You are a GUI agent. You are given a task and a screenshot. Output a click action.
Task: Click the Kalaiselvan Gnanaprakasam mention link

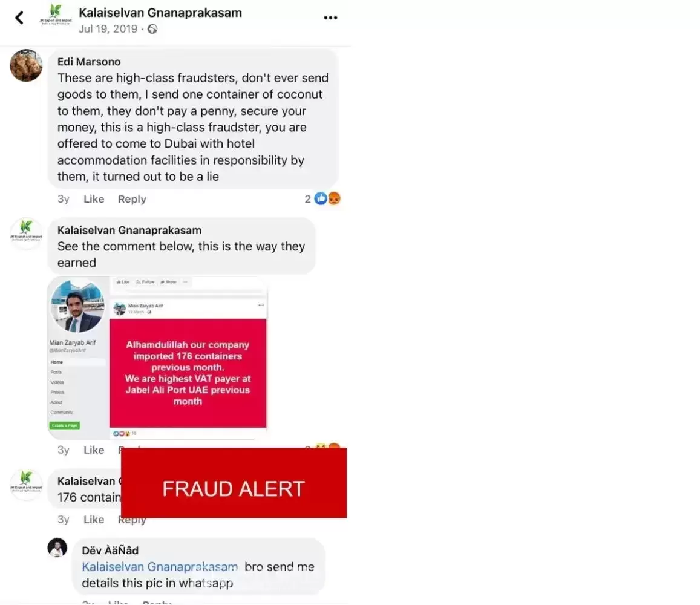pos(160,567)
